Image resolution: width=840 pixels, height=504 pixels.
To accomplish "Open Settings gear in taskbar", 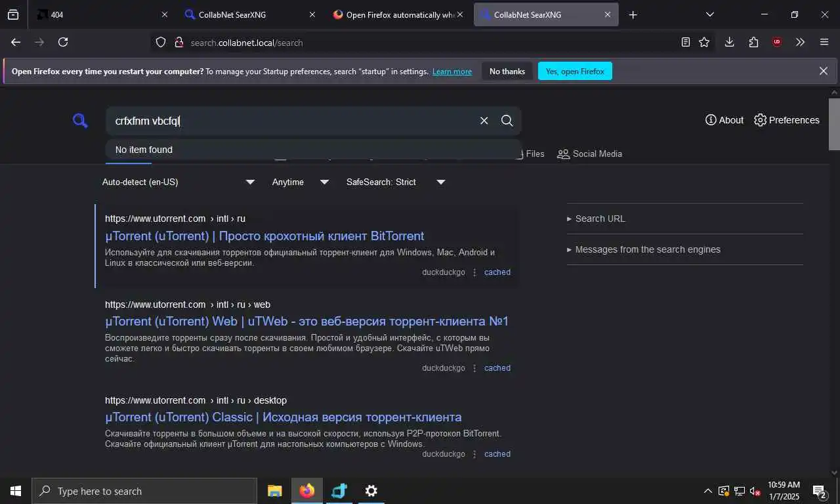I will (371, 491).
